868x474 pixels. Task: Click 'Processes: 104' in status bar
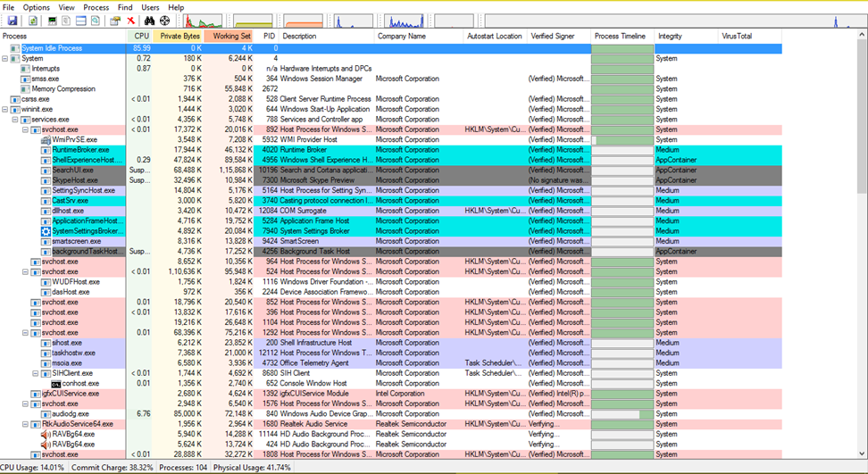coord(183,468)
